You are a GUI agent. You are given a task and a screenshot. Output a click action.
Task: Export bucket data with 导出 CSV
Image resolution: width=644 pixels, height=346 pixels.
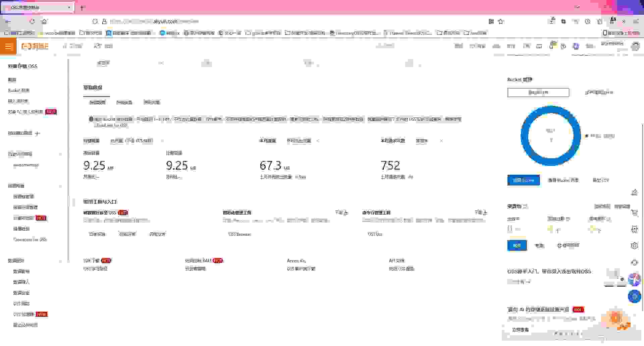point(600,180)
